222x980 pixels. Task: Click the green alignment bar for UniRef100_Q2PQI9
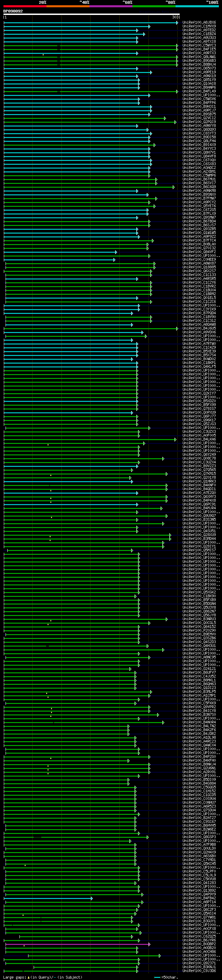pyautogui.click(x=90, y=122)
